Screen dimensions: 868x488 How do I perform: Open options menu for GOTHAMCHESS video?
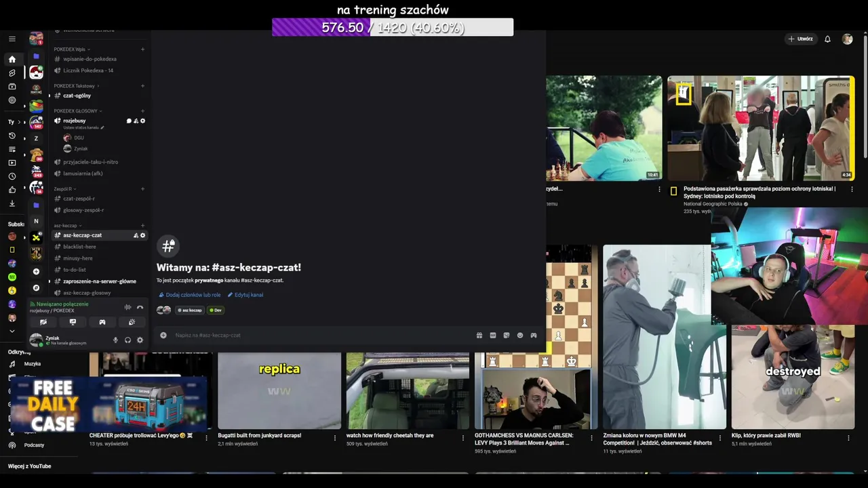591,438
